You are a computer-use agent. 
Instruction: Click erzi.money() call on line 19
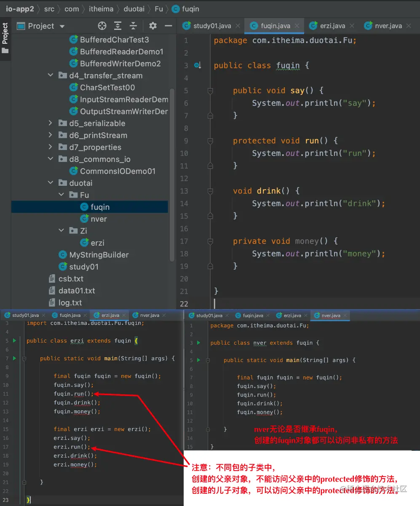pos(75,465)
